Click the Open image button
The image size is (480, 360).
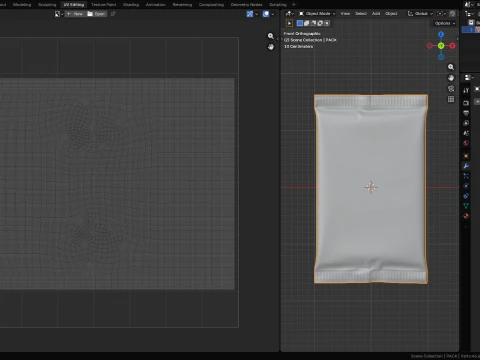(x=96, y=14)
